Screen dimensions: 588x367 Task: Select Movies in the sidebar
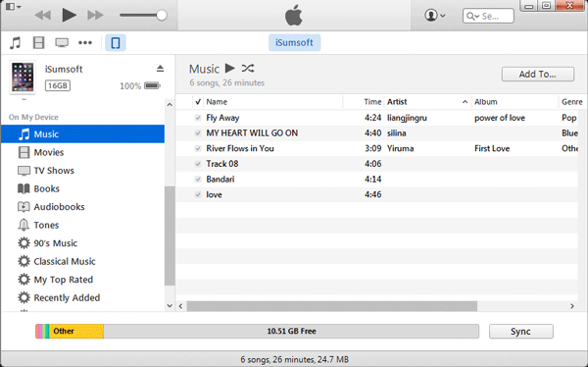[82, 152]
